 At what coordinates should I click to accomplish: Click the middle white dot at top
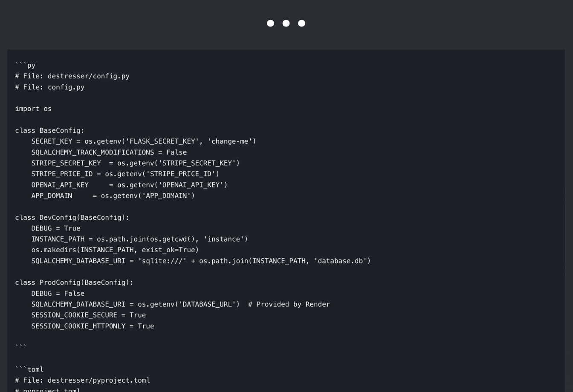(286, 23)
